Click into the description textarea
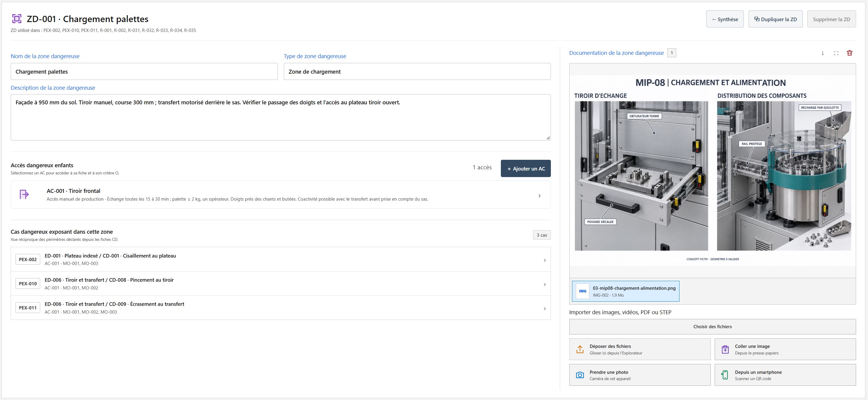Screen dimensions: 868x400 point(281,117)
